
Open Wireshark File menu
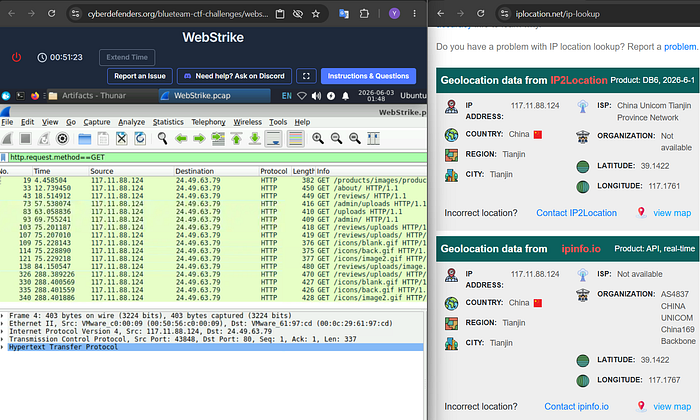[7, 122]
